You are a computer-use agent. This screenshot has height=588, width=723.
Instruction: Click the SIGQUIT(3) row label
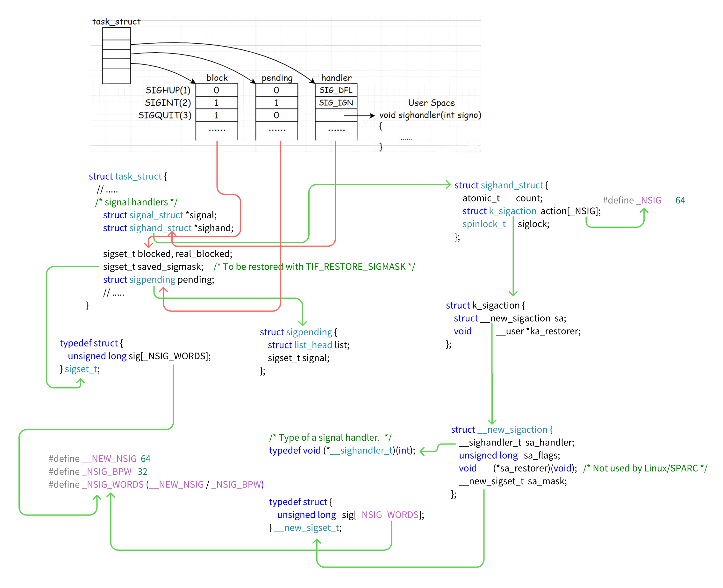(x=164, y=115)
